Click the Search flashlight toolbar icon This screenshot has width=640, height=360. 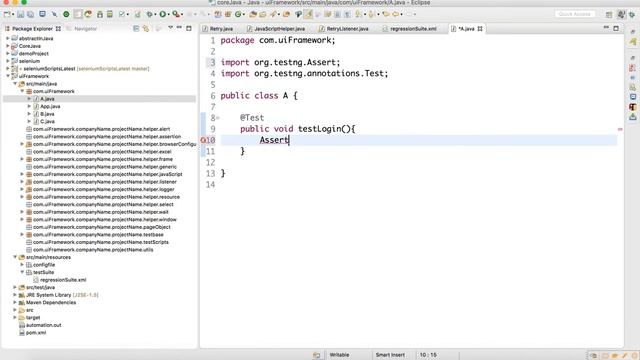pyautogui.click(x=273, y=14)
